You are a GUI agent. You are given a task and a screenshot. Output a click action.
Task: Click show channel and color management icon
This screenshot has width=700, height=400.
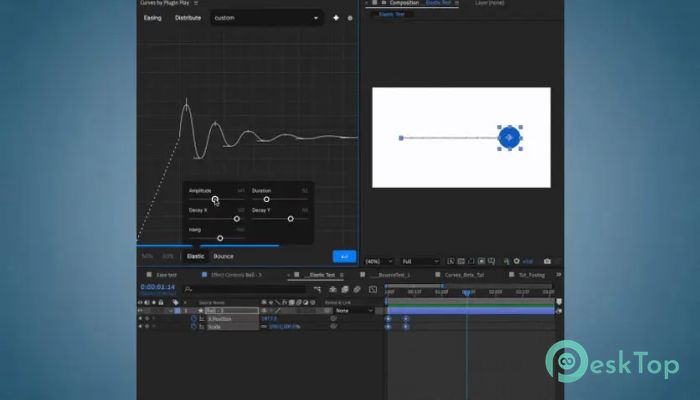pyautogui.click(x=507, y=261)
